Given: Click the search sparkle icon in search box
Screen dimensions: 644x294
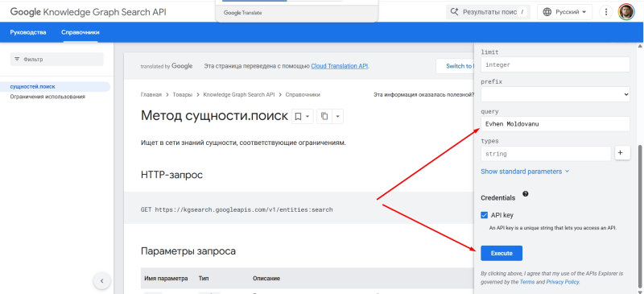Looking at the screenshot, I should click(x=454, y=12).
